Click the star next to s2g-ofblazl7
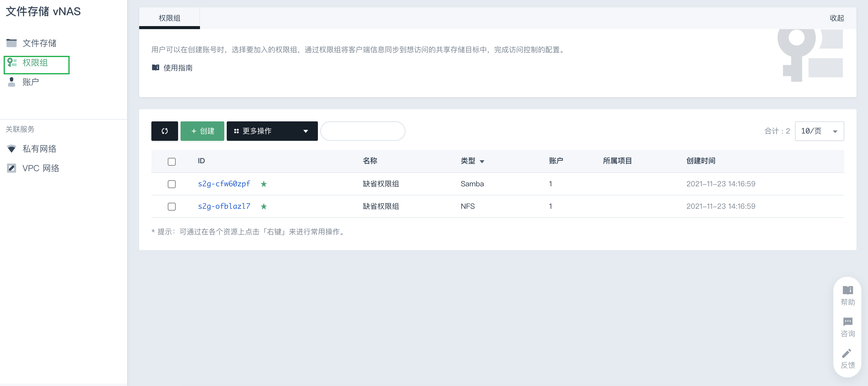 [263, 206]
